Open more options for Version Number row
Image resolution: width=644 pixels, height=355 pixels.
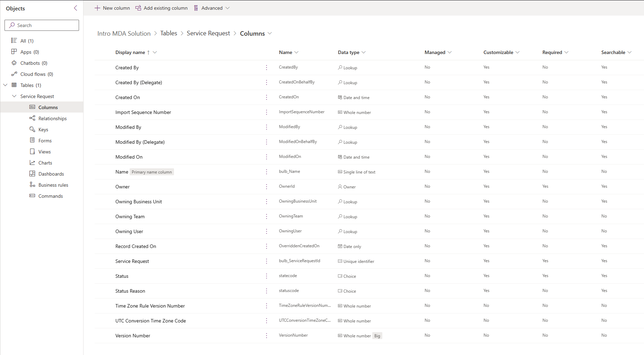pos(267,336)
